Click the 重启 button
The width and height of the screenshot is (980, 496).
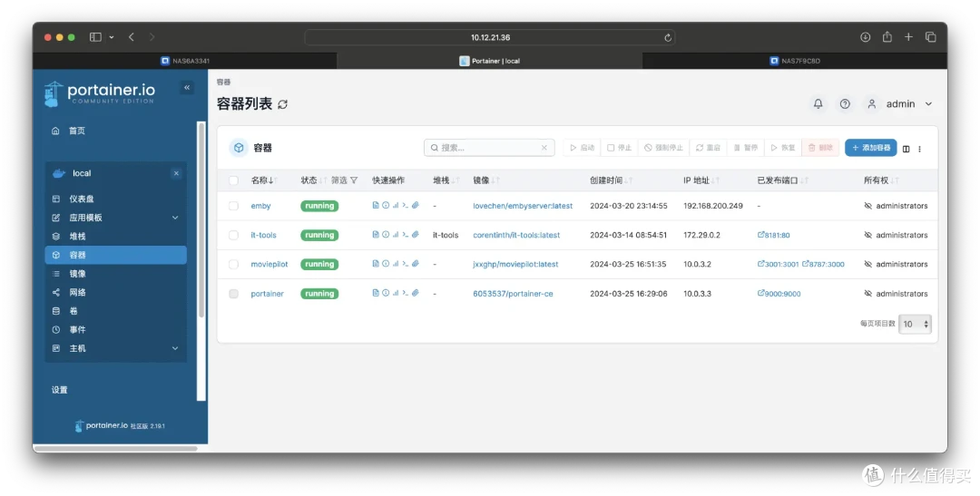tap(708, 148)
